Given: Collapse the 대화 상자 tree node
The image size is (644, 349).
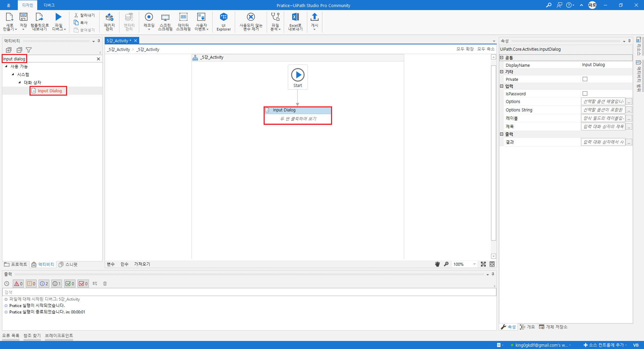Looking at the screenshot, I should pyautogui.click(x=19, y=82).
